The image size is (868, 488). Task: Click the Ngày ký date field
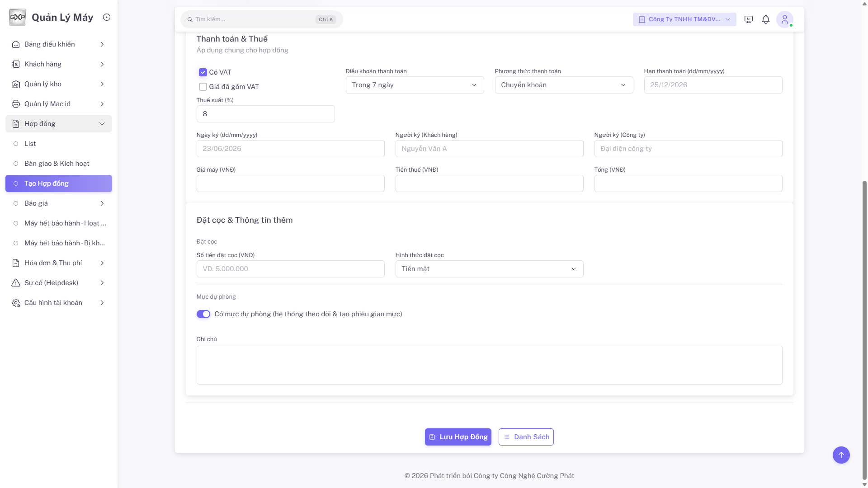pyautogui.click(x=291, y=149)
